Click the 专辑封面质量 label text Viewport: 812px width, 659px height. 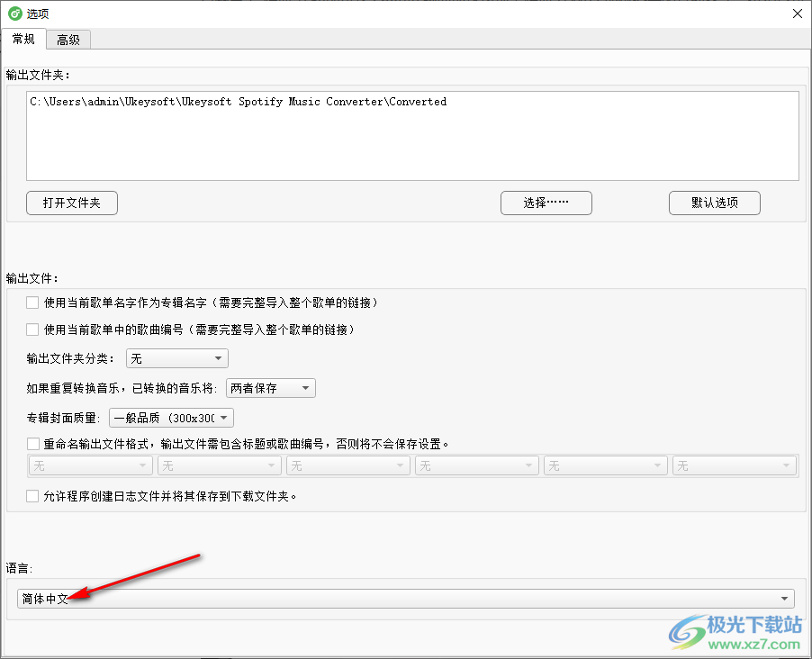pos(64,418)
